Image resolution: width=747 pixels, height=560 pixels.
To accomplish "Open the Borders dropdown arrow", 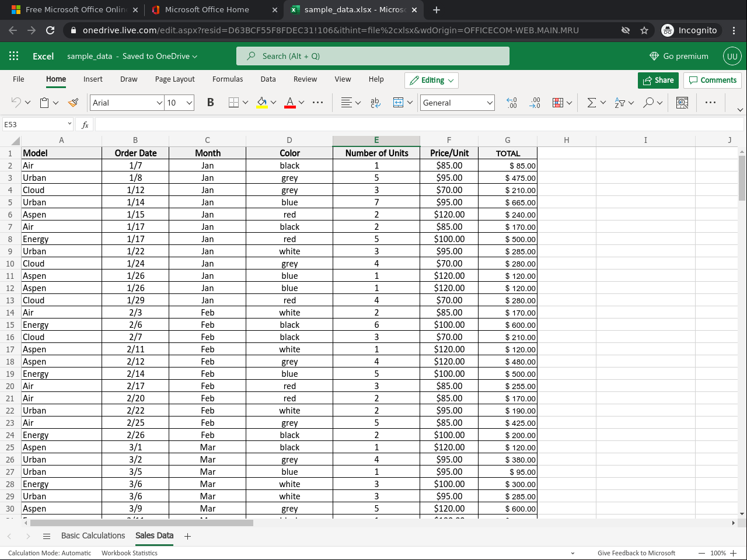I will coord(245,102).
